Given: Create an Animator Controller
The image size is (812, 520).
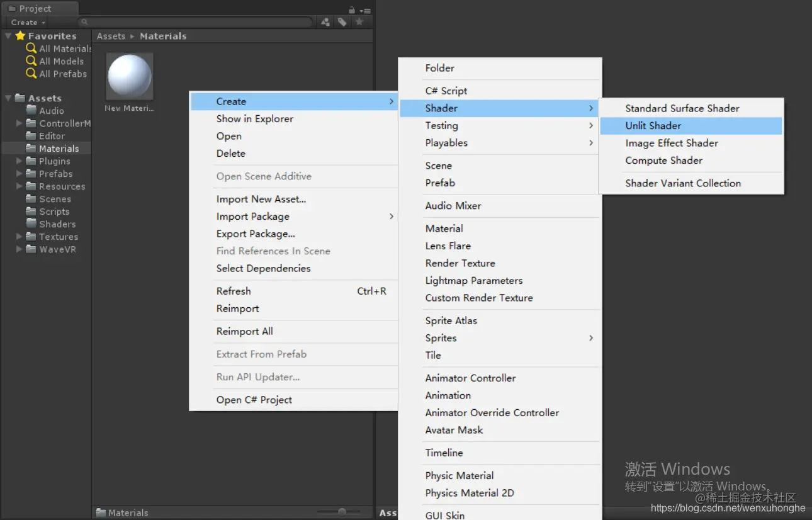Looking at the screenshot, I should (x=500, y=378).
